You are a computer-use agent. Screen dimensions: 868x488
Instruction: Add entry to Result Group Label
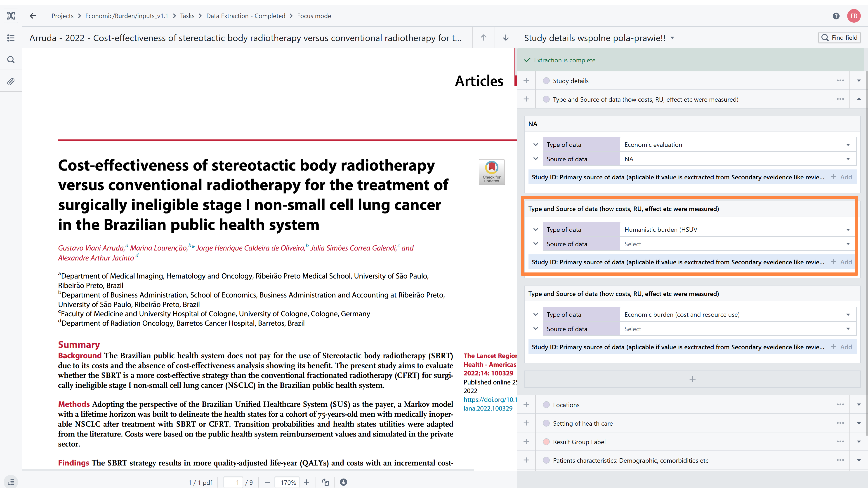point(526,441)
